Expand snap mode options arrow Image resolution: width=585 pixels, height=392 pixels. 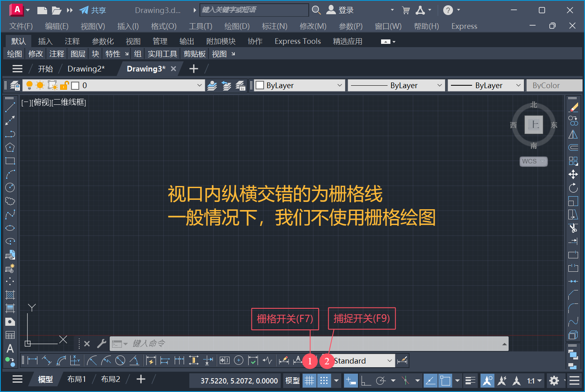[336, 381]
